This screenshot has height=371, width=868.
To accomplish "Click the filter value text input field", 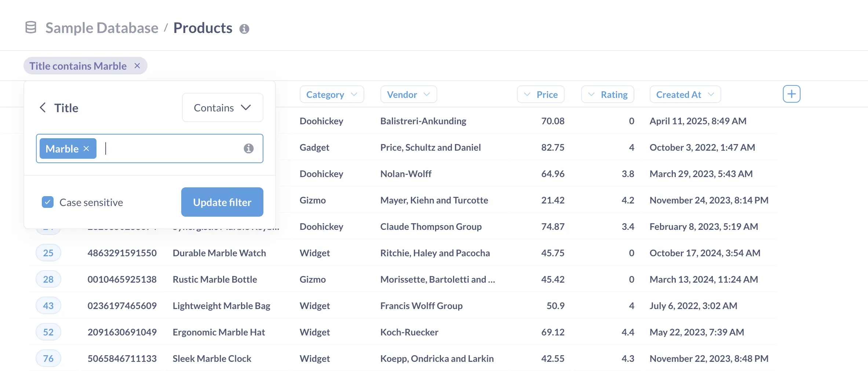I will pyautogui.click(x=172, y=148).
